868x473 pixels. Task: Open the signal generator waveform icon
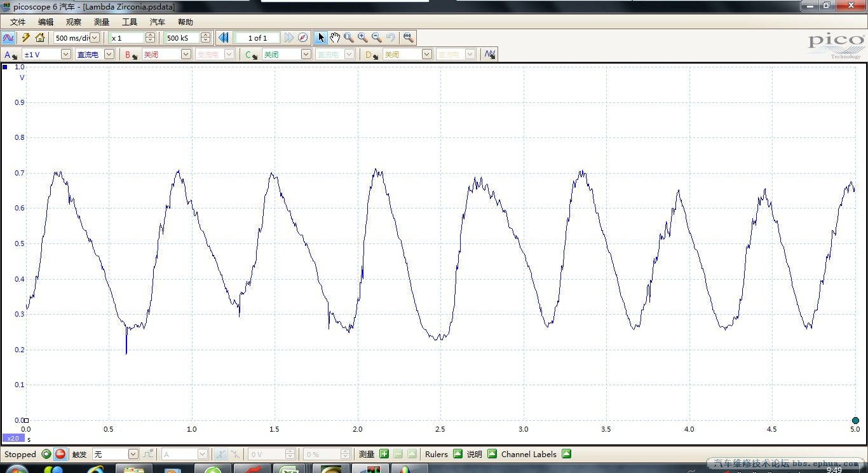click(x=489, y=55)
